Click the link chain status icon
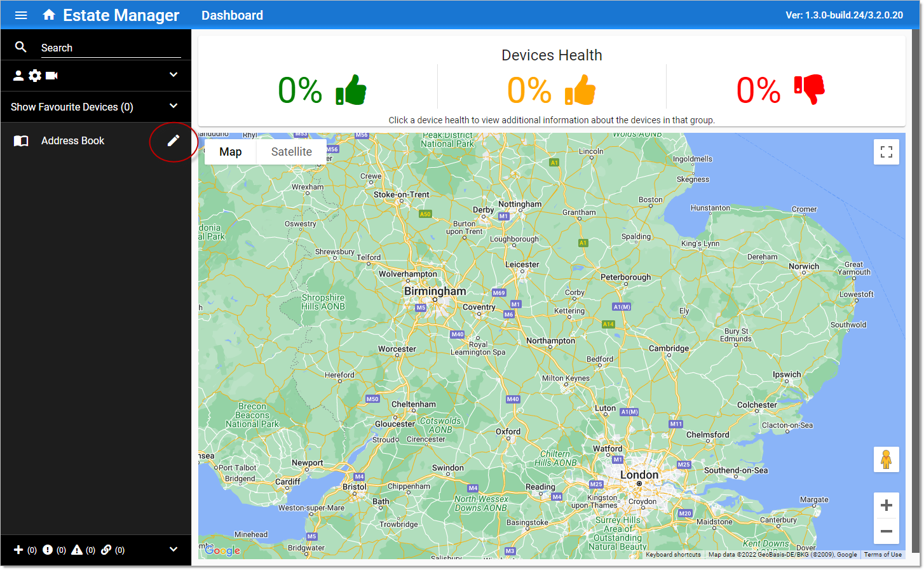 tap(106, 550)
